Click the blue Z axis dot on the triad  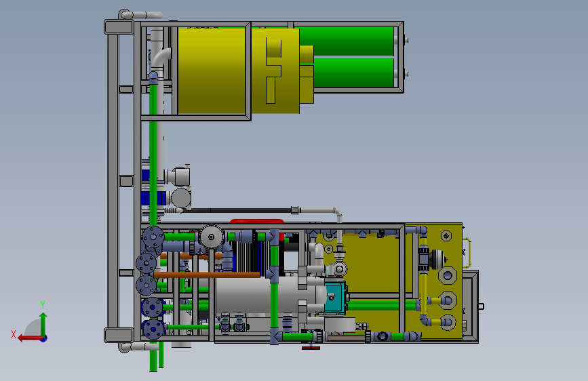[x=44, y=338]
